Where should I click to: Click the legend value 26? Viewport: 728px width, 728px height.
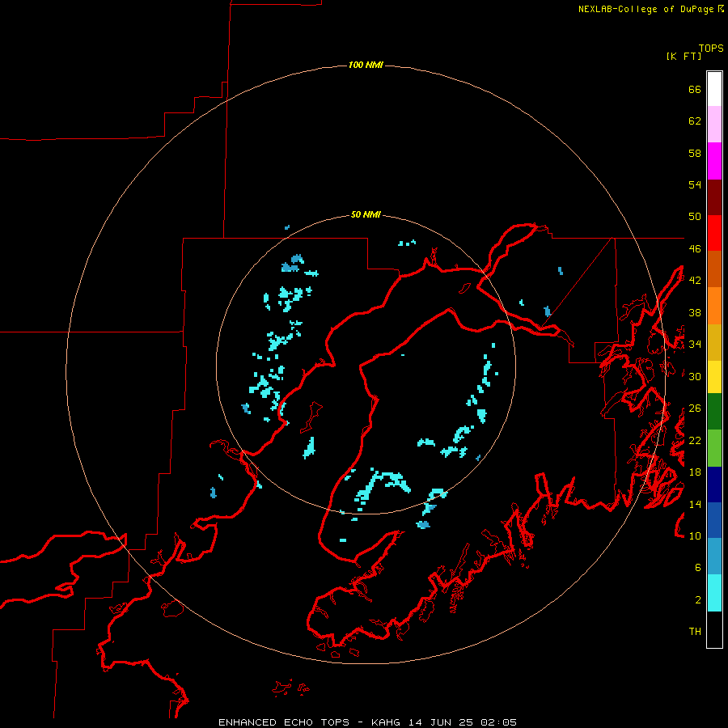tap(695, 408)
